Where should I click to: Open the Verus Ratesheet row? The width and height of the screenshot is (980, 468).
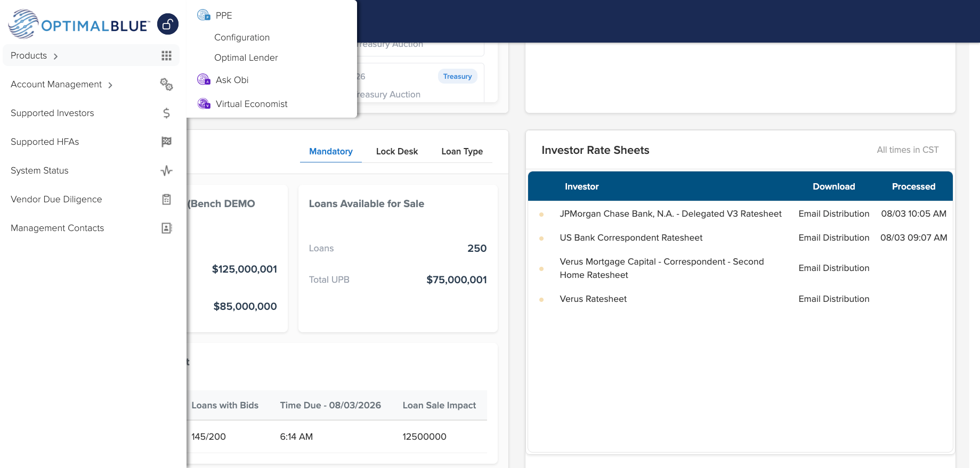coord(593,299)
